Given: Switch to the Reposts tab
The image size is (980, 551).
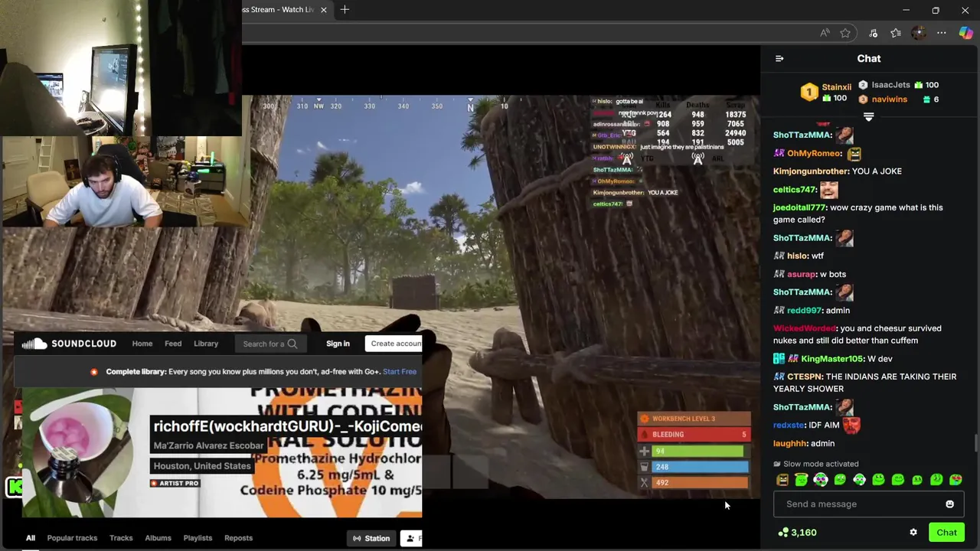Looking at the screenshot, I should coord(238,538).
